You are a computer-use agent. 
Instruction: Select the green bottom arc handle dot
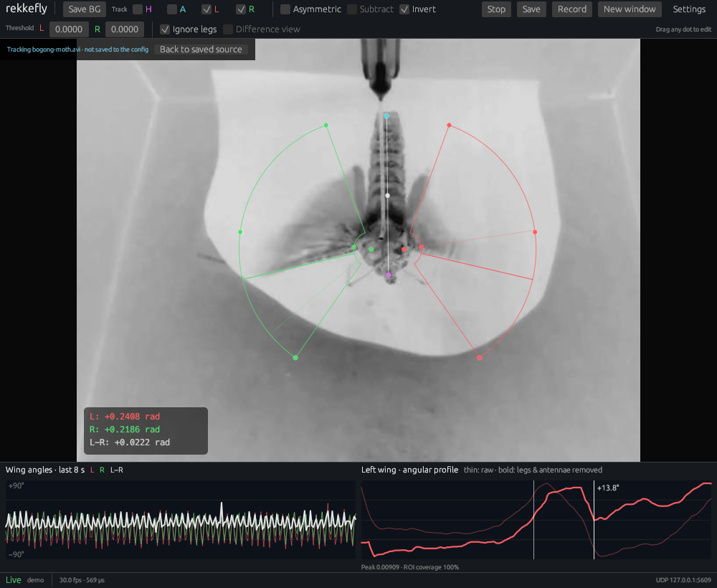295,358
